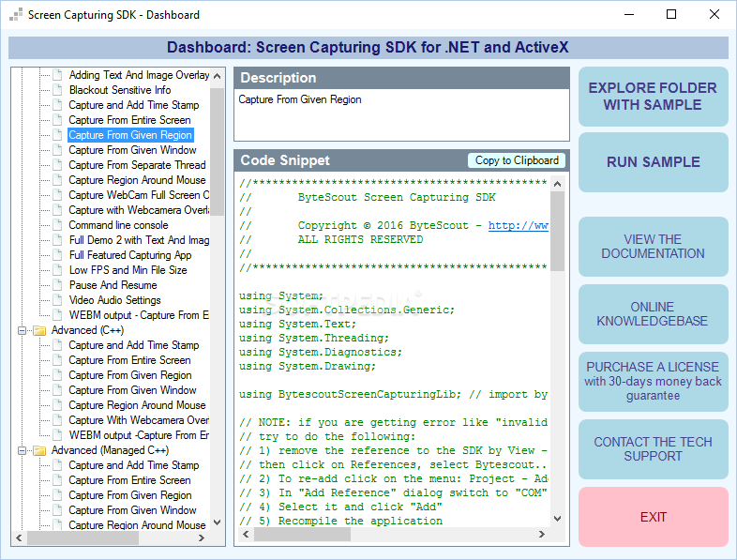Select Command line console sample
Screen dimensions: 737x560
click(x=118, y=225)
